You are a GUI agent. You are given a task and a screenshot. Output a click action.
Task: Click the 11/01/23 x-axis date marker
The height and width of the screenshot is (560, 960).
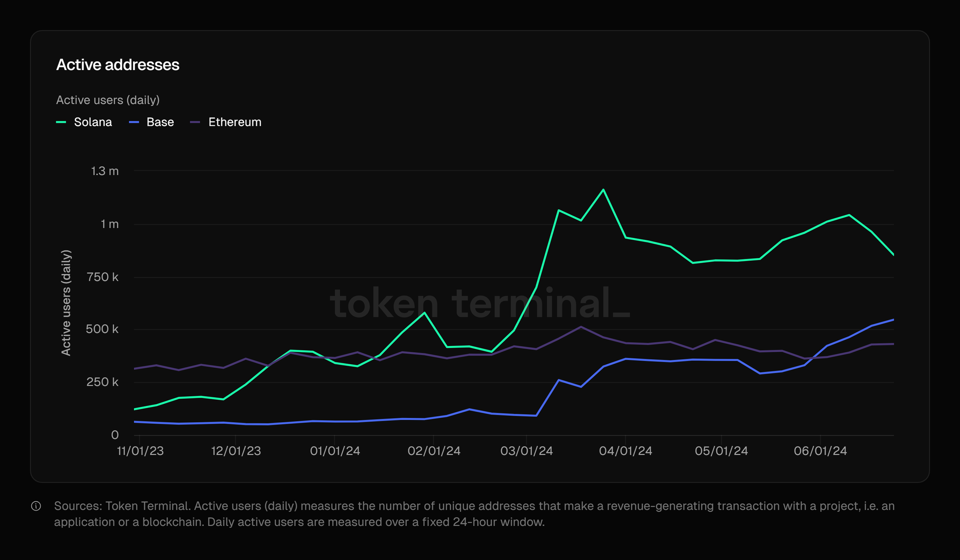point(140,451)
